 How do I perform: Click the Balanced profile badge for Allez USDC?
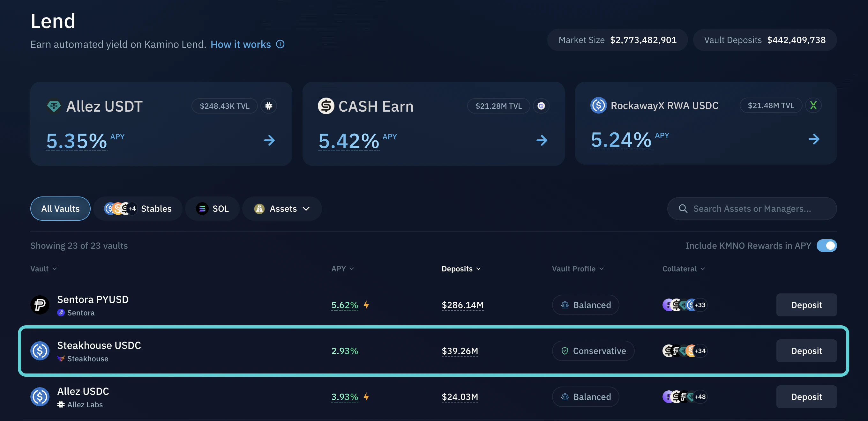585,396
